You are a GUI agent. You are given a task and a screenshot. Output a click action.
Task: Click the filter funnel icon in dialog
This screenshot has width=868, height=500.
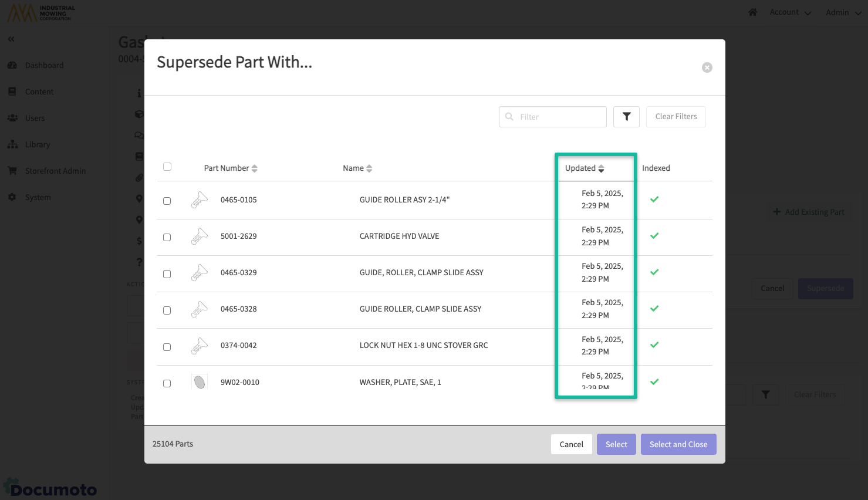[x=626, y=117]
